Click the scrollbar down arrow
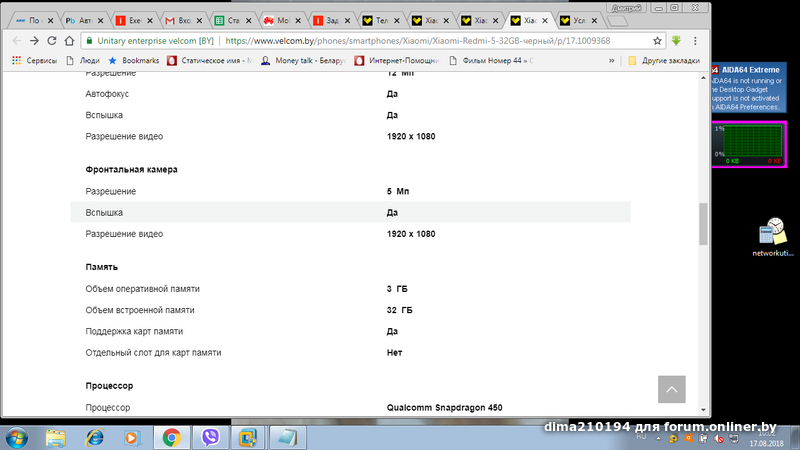 coord(703,409)
